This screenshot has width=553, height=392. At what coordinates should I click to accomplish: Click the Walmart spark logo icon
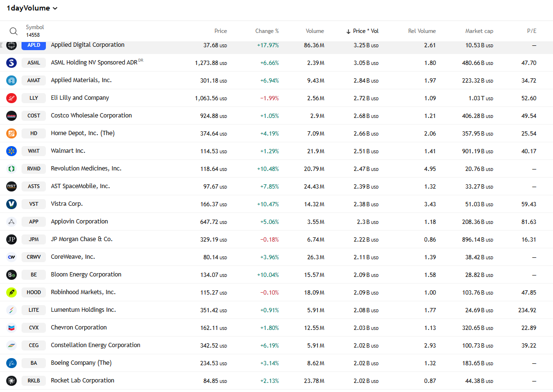tap(11, 151)
